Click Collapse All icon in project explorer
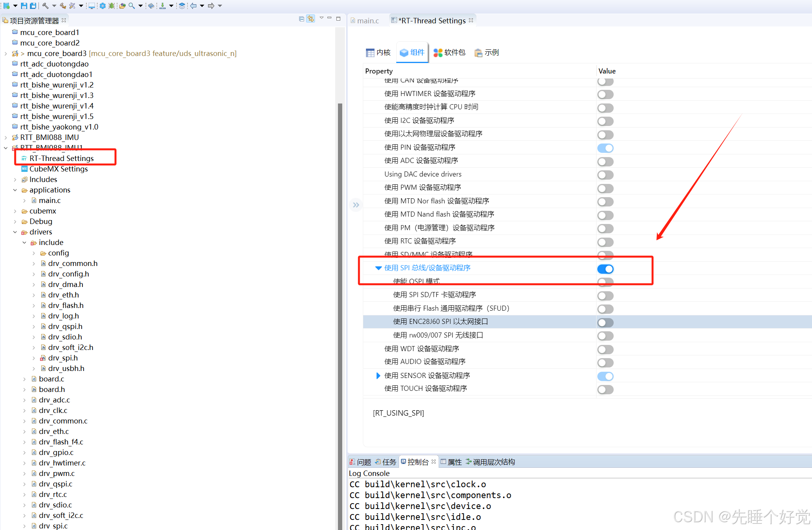812x530 pixels. pos(301,19)
